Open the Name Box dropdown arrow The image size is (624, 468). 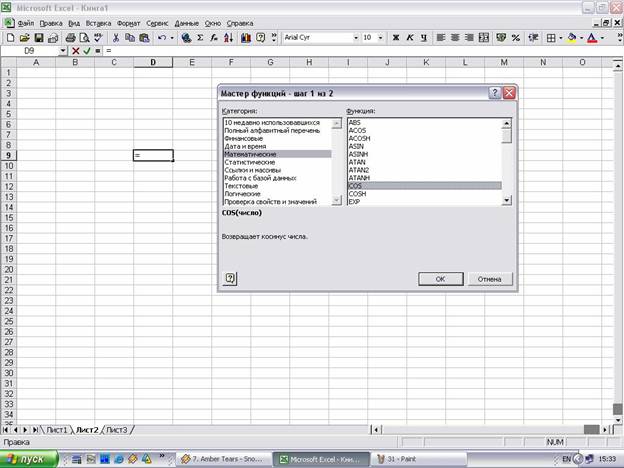pyautogui.click(x=62, y=51)
